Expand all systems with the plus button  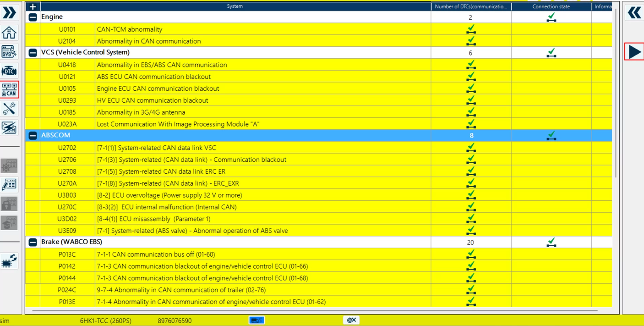[32, 6]
